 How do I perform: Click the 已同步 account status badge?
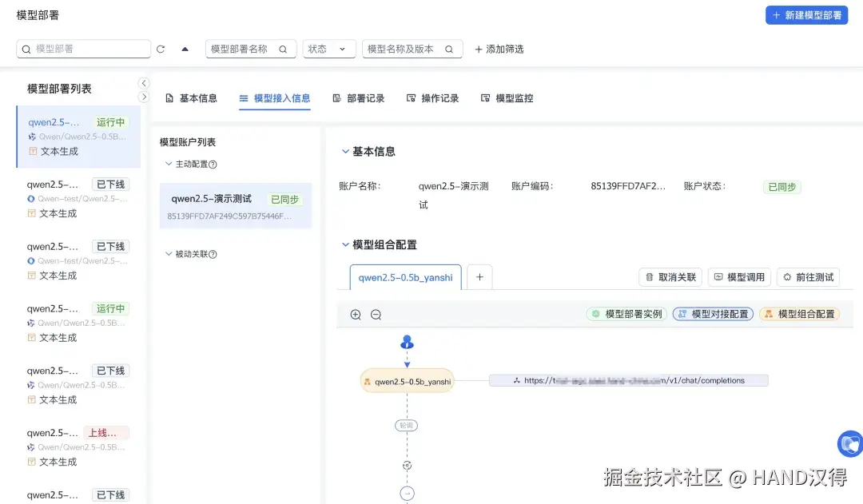tap(782, 187)
